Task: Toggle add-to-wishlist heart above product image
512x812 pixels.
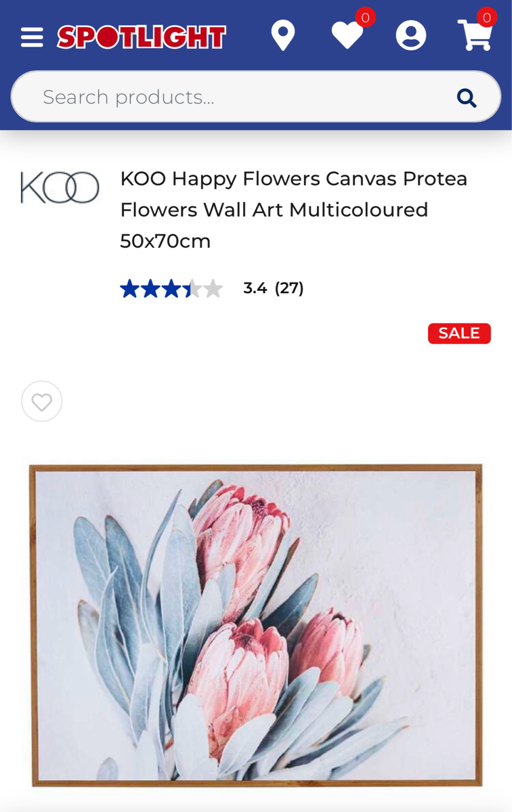Action: (42, 402)
